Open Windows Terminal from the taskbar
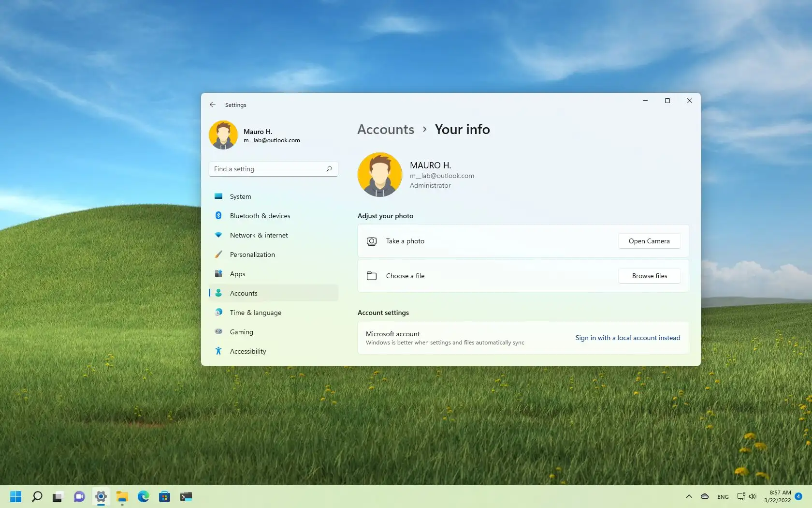Screen dimensions: 812x508 point(186,496)
